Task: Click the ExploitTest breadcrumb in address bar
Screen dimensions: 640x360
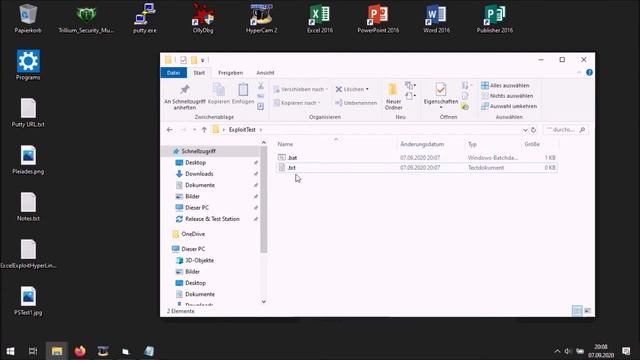Action: pyautogui.click(x=242, y=130)
